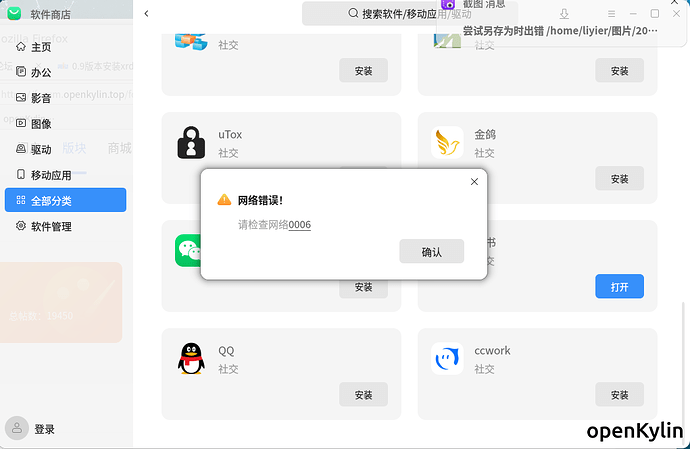Click the 安装 button for QQ

(363, 394)
